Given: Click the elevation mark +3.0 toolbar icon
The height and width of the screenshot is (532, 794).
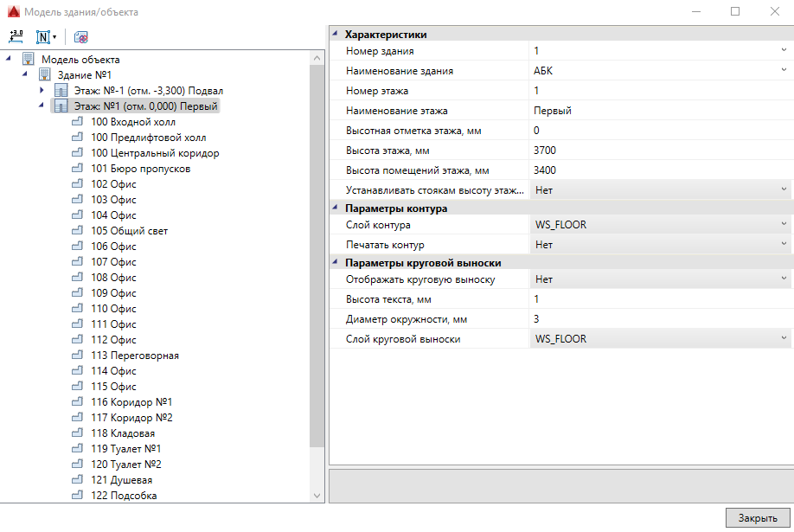Looking at the screenshot, I should coord(16,37).
